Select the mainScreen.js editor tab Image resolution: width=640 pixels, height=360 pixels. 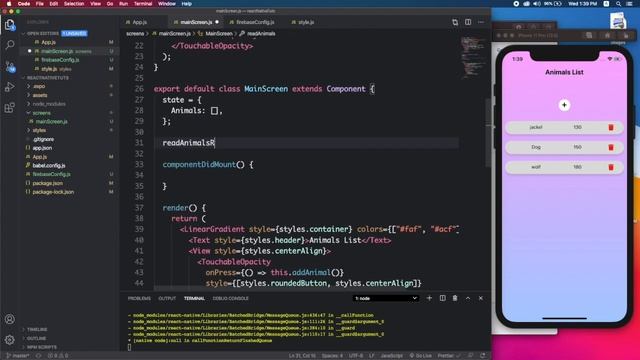pos(196,22)
